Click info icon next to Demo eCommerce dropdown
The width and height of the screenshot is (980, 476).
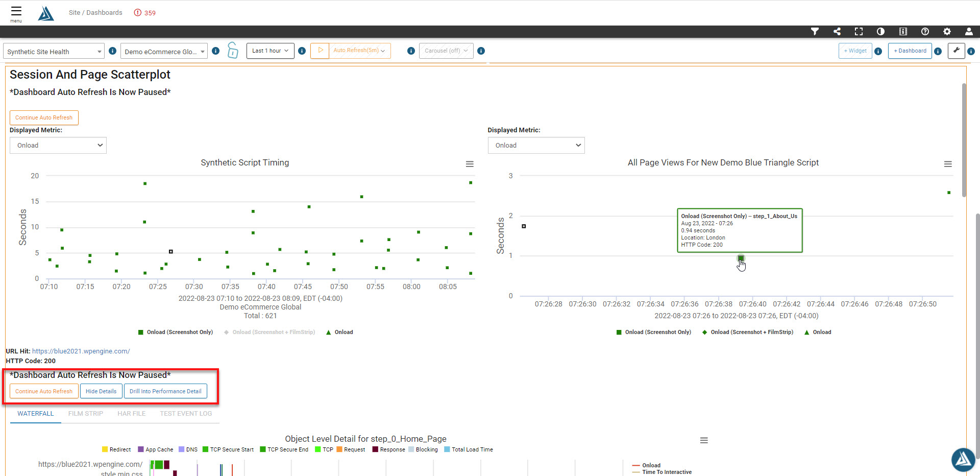216,51
